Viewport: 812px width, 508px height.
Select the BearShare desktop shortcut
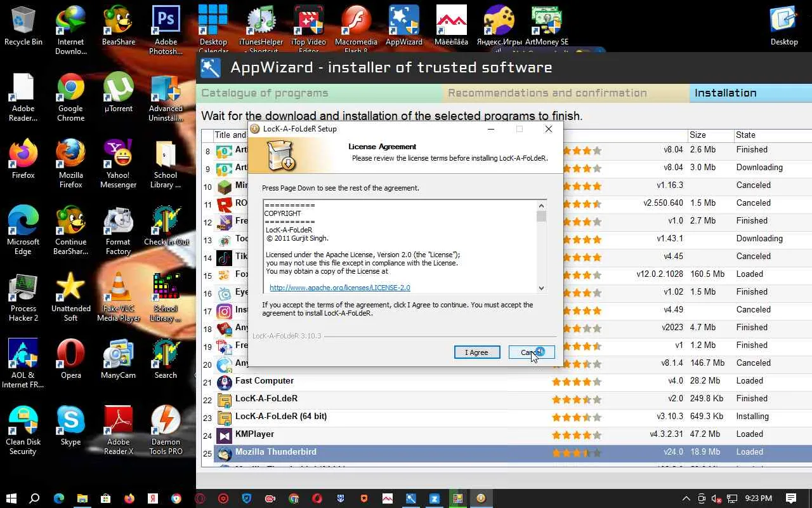click(119, 25)
